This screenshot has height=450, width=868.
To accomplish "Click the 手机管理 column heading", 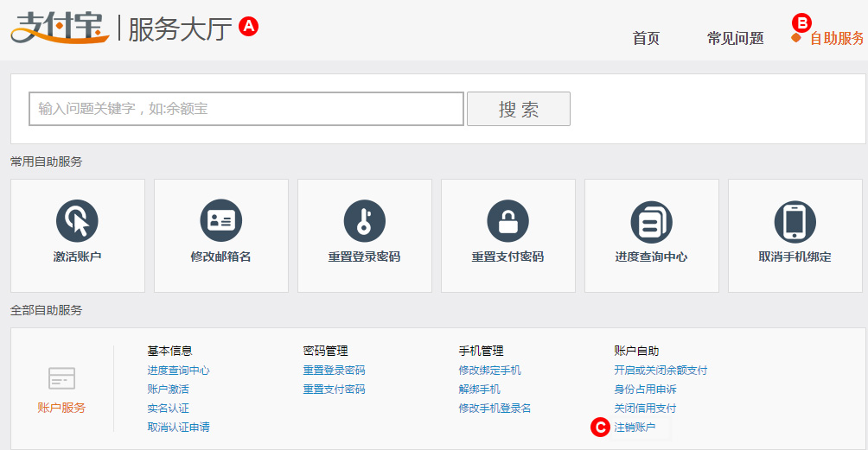I will click(481, 351).
